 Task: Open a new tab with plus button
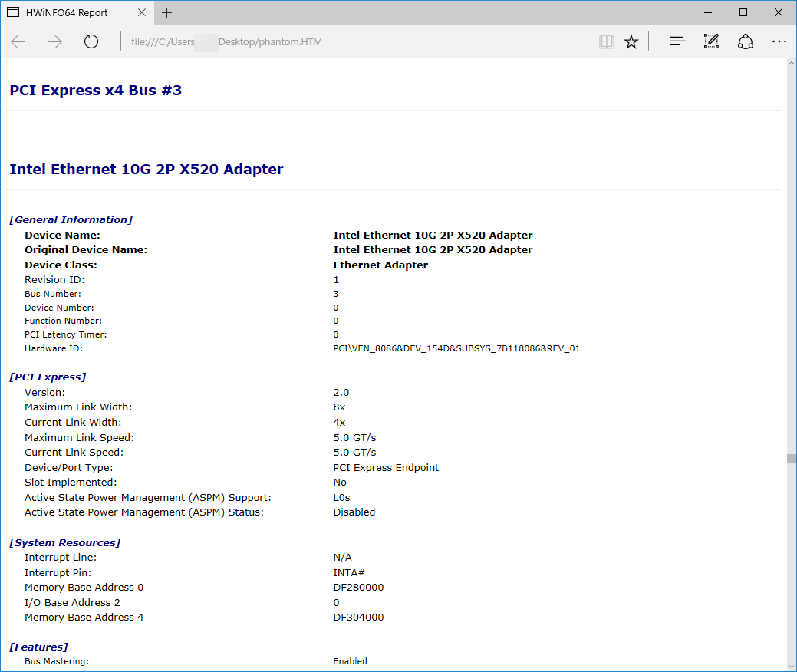[x=166, y=13]
